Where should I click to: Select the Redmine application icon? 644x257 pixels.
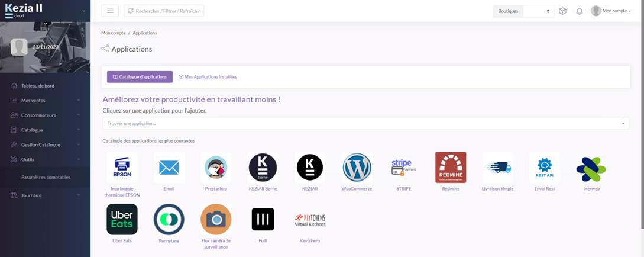click(x=451, y=168)
